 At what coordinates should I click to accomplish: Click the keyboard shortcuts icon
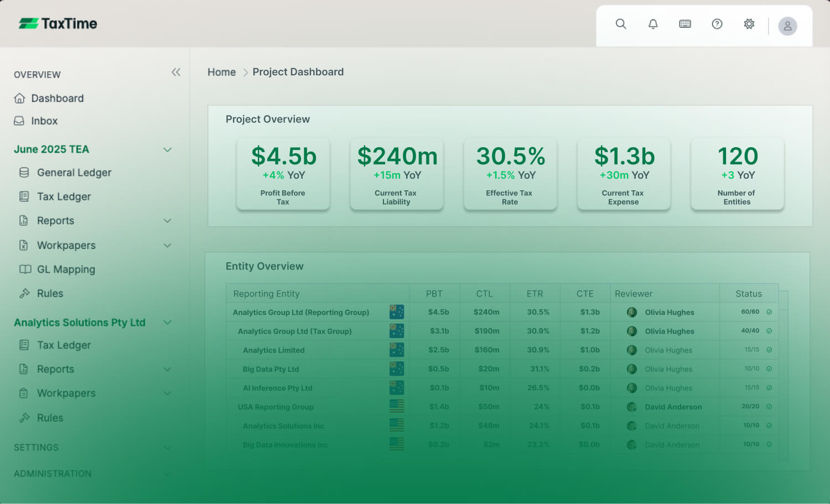pyautogui.click(x=685, y=24)
